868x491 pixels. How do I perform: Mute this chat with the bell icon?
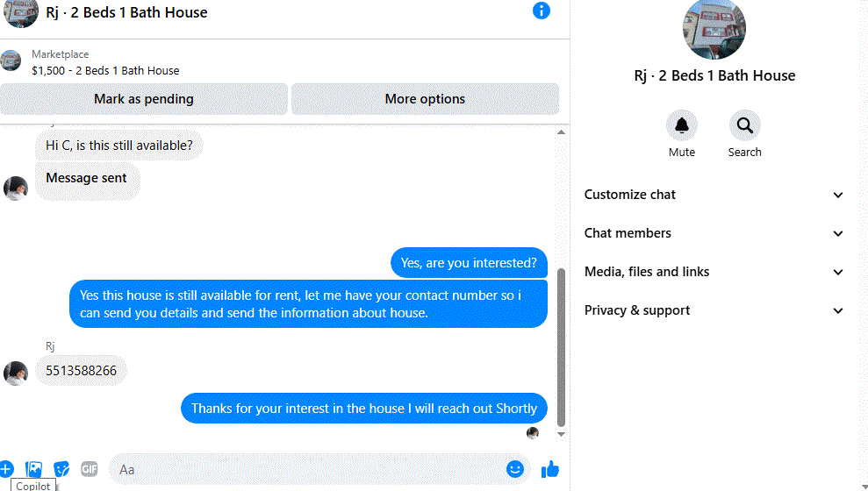(681, 125)
